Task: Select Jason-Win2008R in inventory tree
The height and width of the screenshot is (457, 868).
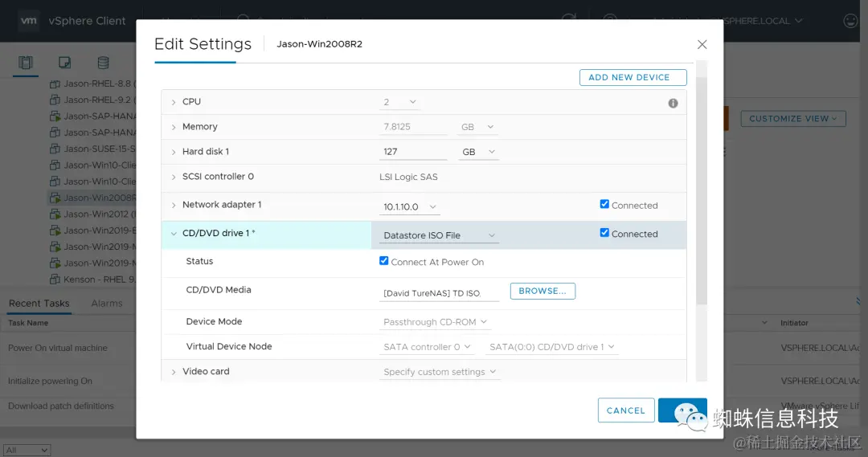Action: pyautogui.click(x=99, y=198)
